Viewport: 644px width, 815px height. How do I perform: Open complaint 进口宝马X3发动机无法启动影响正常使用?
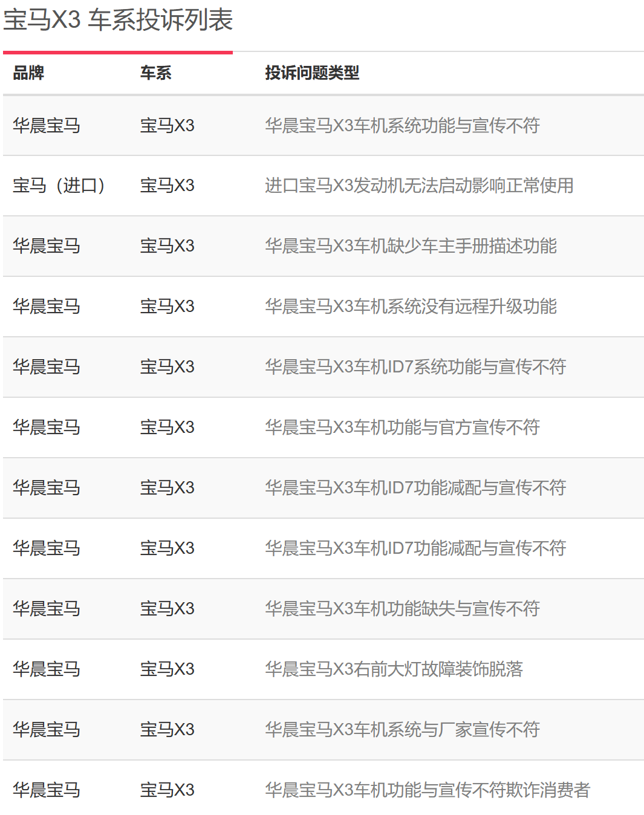419,186
